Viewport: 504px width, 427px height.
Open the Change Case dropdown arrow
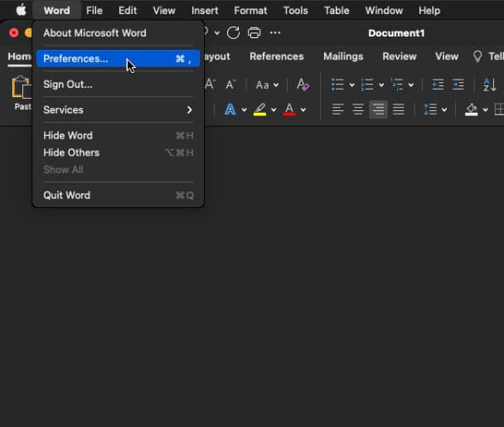276,85
